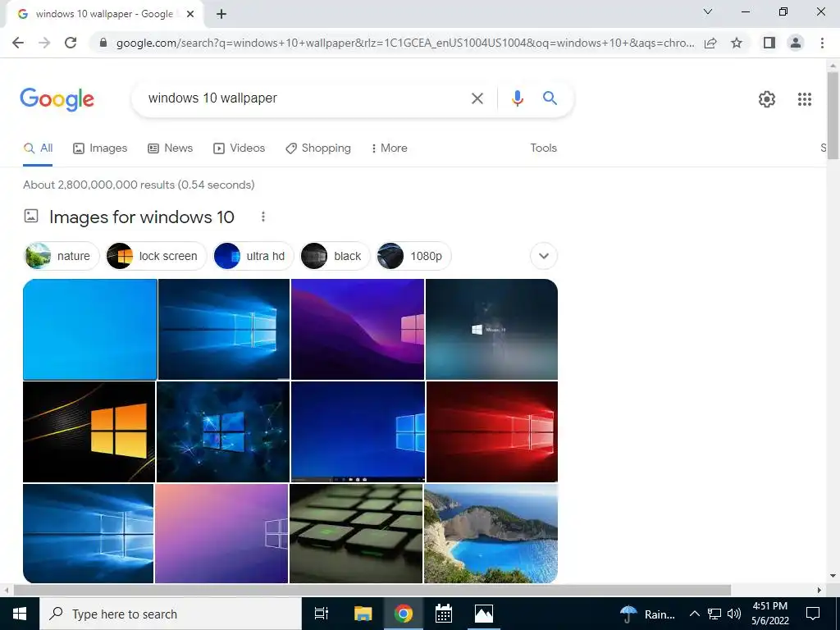Viewport: 840px width, 630px height.
Task: Click the Google logo
Action: [x=57, y=99]
